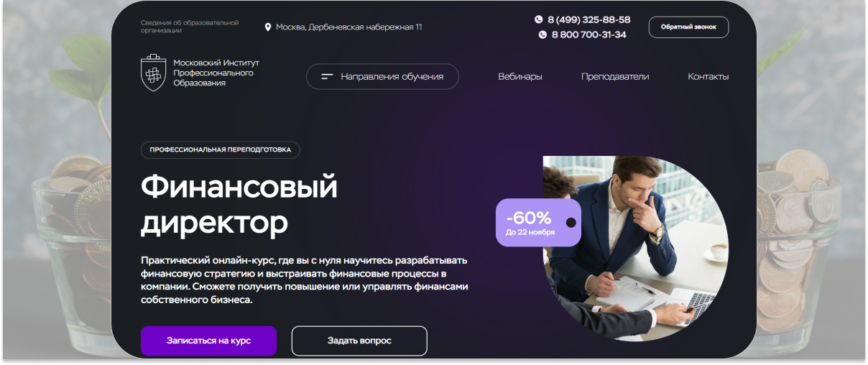The image size is (868, 365).
Task: Go to the Преподаватели section
Action: [x=615, y=77]
